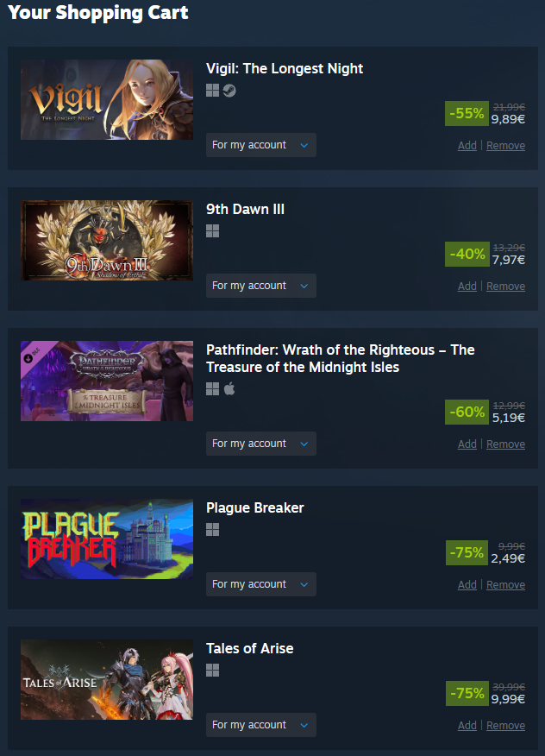545x756 pixels.
Task: Click Apple macOS icon under Pathfinder DLC
Action: point(229,388)
